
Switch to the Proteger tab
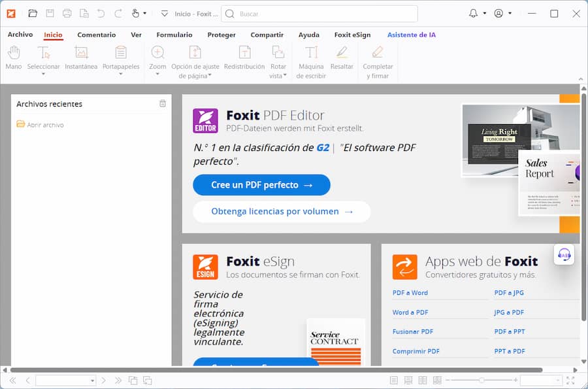221,35
